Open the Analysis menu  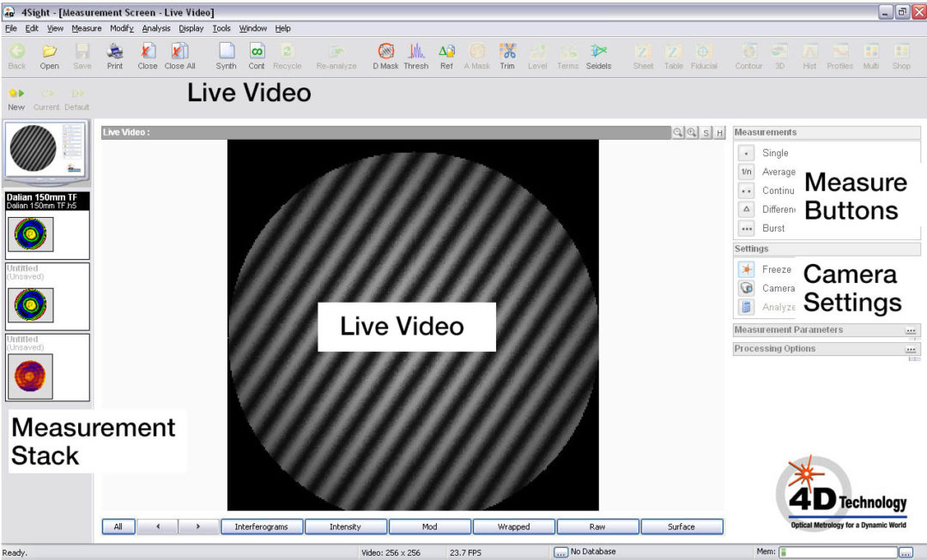coord(155,27)
